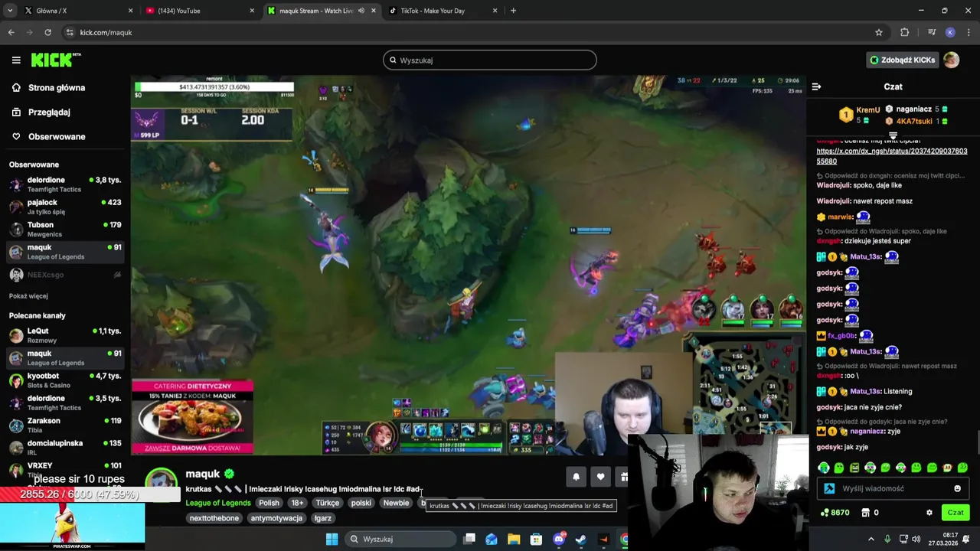Open Microsoft Store from the taskbar
Viewport: 980px width, 551px height.
tap(536, 539)
